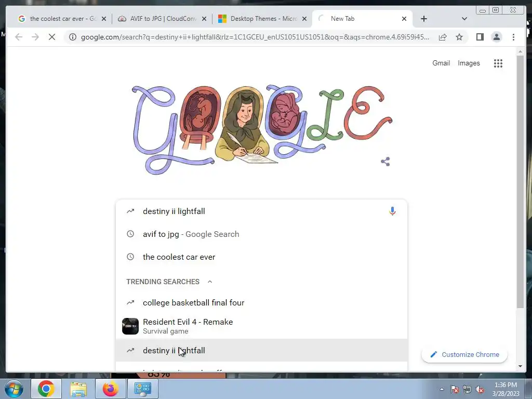Close the AVIF to JPG tab
Image resolution: width=532 pixels, height=399 pixels.
204,19
